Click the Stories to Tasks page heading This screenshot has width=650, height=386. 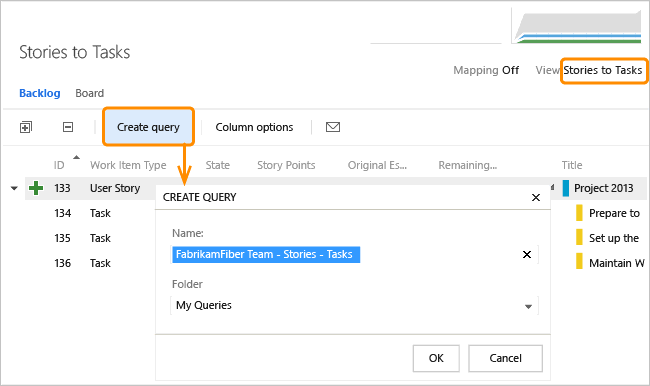point(75,52)
